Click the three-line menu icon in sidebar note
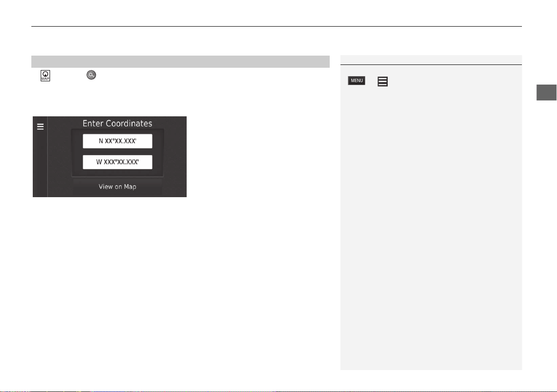The height and width of the screenshot is (392, 557). [383, 82]
